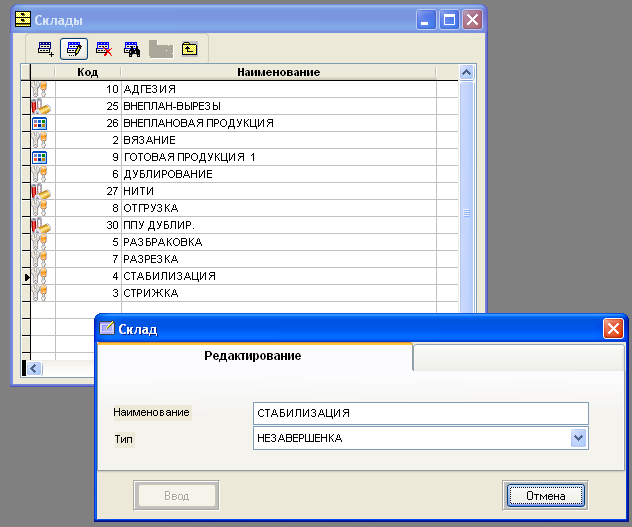Click the row icon next to ДУБЛИРОВАНИЕ
Image resolution: width=632 pixels, height=527 pixels.
[x=40, y=174]
